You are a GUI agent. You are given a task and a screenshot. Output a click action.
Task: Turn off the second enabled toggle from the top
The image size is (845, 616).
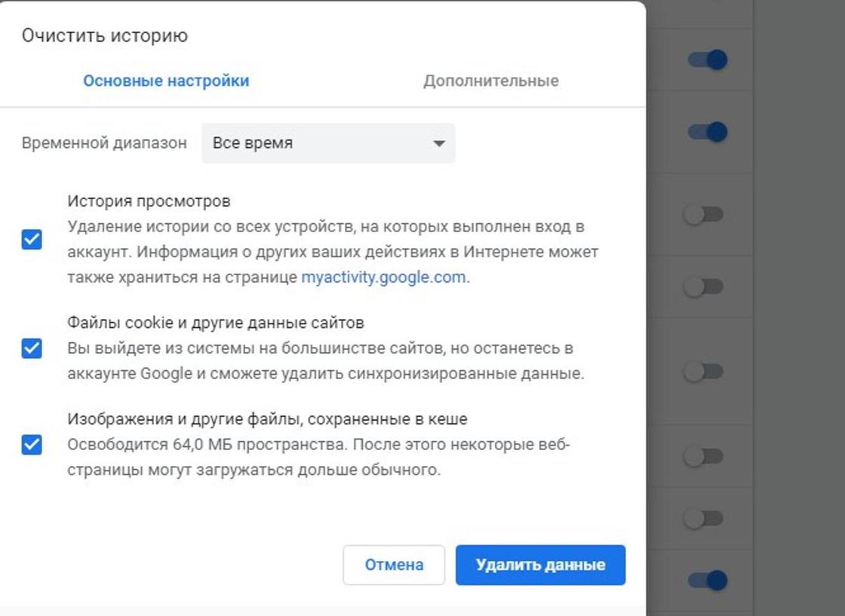point(708,132)
